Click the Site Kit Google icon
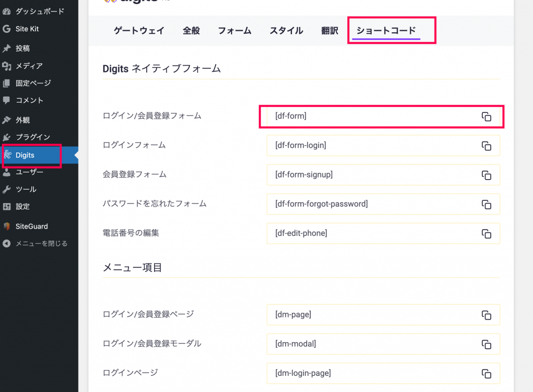Image resolution: width=533 pixels, height=392 pixels. [6, 29]
